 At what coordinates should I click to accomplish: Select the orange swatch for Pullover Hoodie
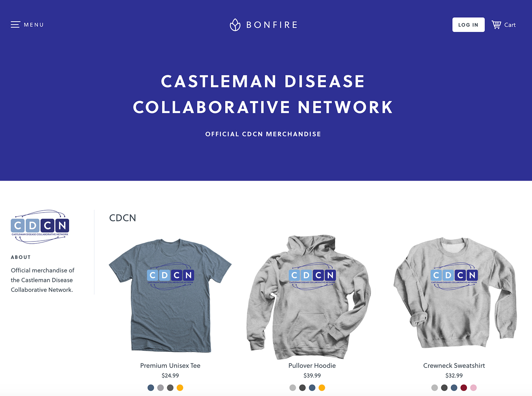(x=322, y=388)
